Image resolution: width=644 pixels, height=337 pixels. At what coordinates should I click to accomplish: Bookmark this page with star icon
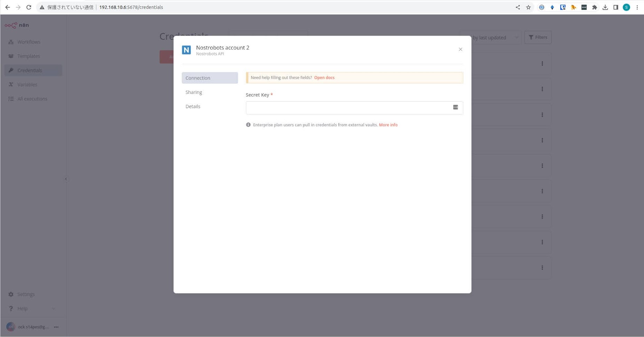click(x=528, y=7)
